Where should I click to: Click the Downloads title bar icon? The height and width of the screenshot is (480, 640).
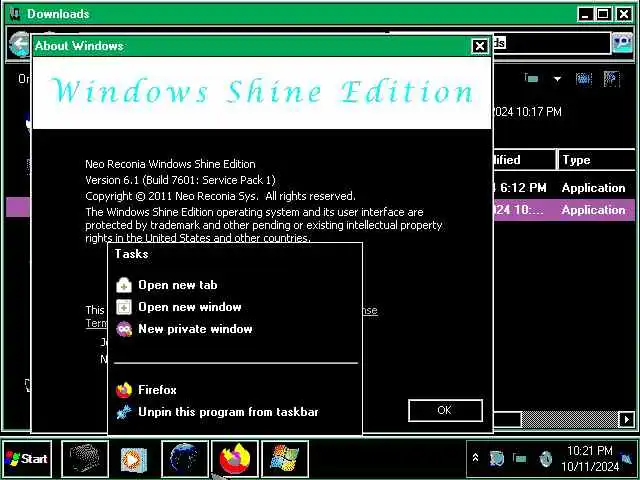click(x=16, y=14)
